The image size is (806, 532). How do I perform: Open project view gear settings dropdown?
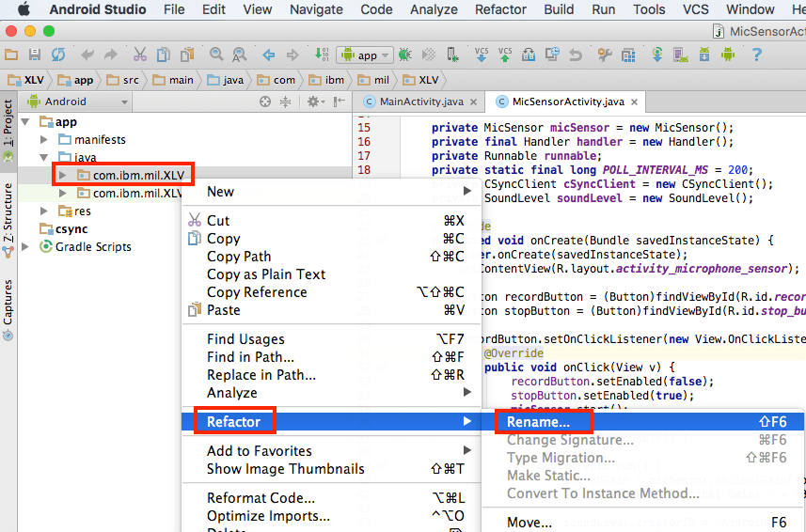point(315,102)
